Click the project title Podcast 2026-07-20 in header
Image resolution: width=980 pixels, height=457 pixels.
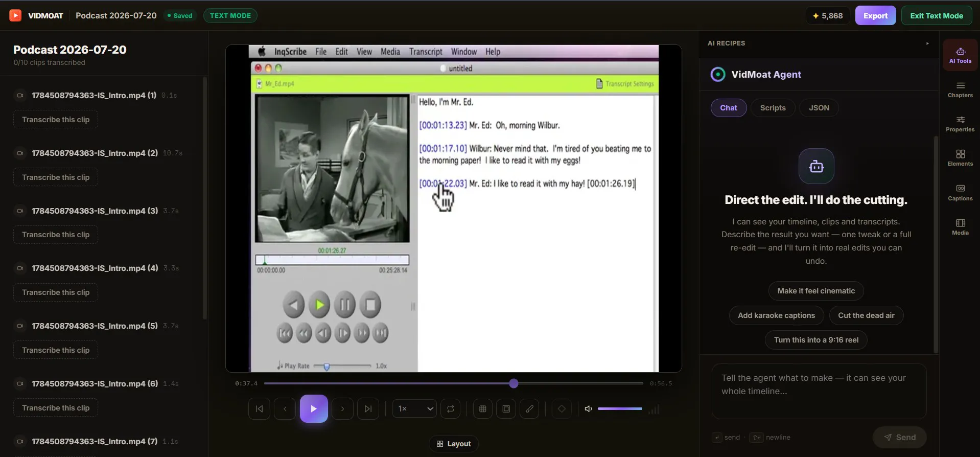tap(116, 15)
